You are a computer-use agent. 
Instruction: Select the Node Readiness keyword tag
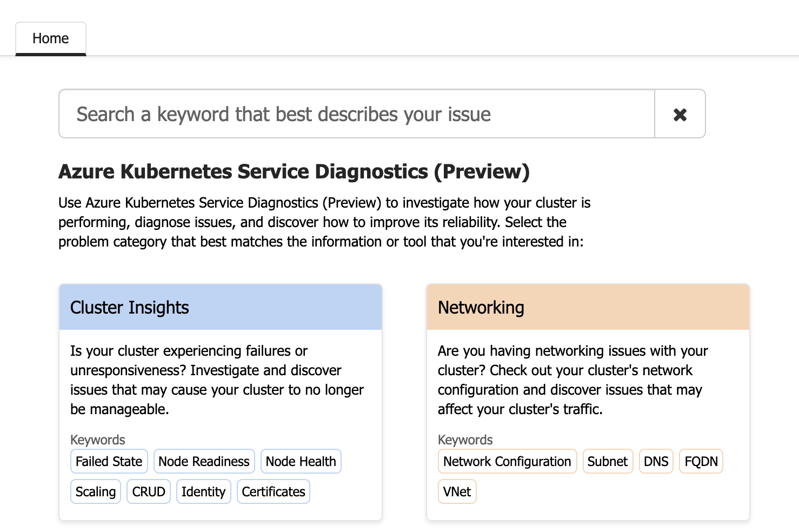pyautogui.click(x=204, y=461)
